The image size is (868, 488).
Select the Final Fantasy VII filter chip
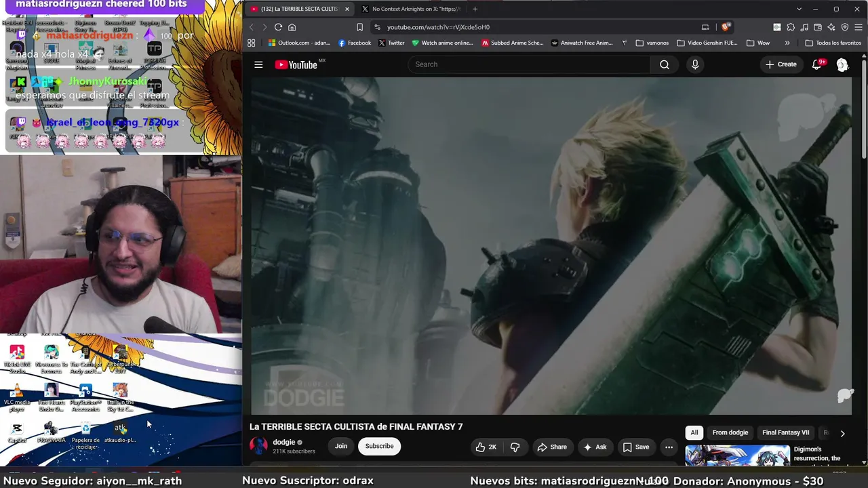pos(786,432)
